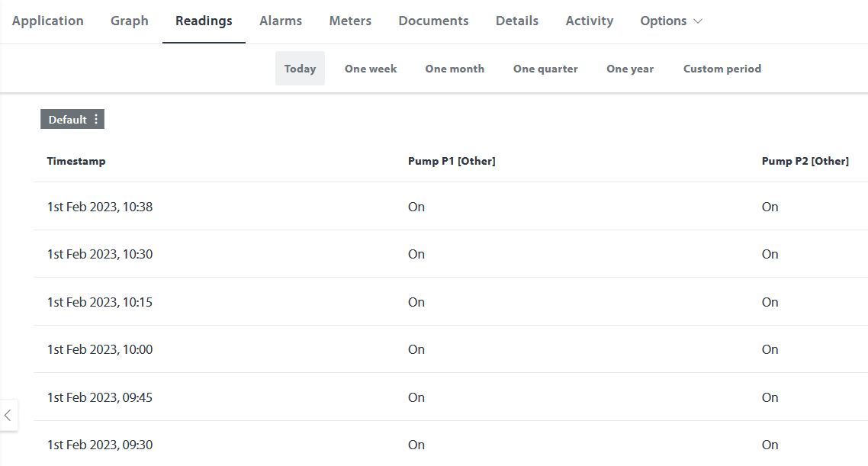View the Details tab
This screenshot has width=868, height=466.
pyautogui.click(x=516, y=21)
